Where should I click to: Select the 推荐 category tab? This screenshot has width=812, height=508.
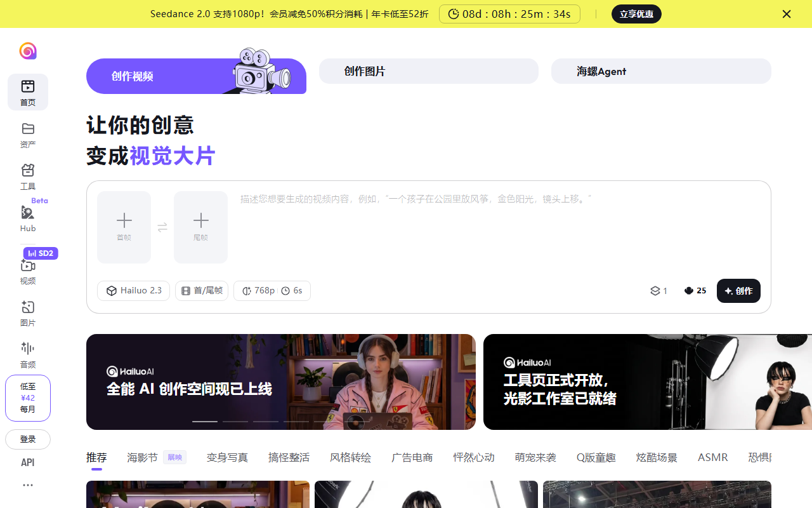96,457
